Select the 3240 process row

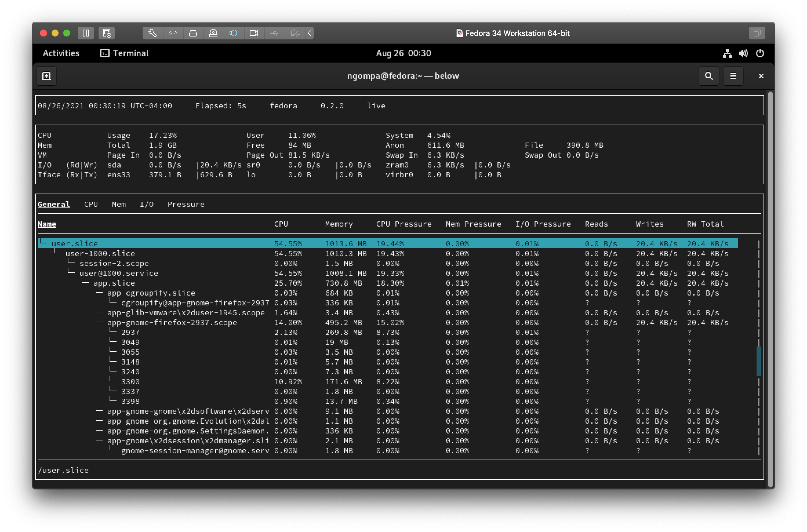388,371
